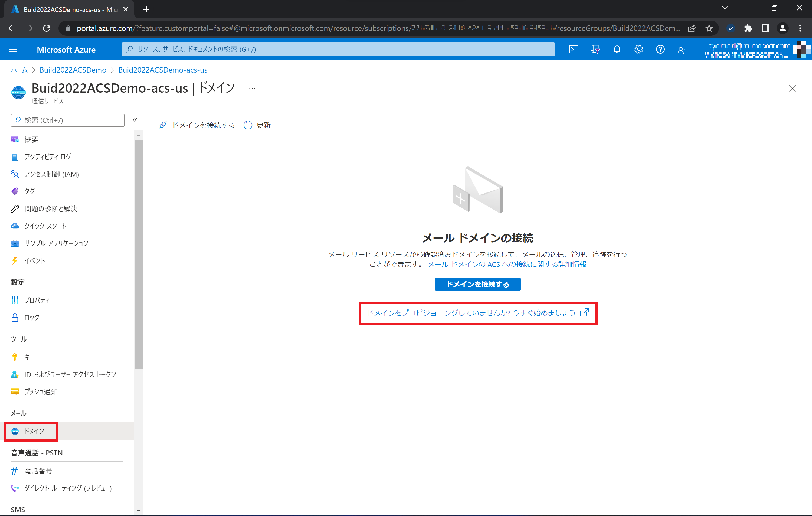This screenshot has width=812, height=516.
Task: Open クイック スタート from the sidebar
Action: coord(45,226)
